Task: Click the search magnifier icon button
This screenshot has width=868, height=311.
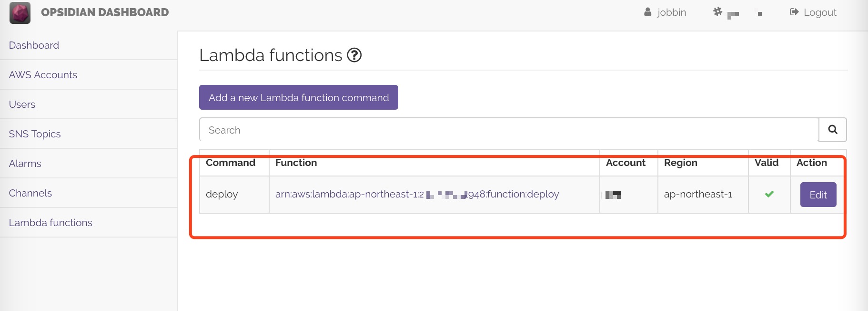Action: (832, 130)
